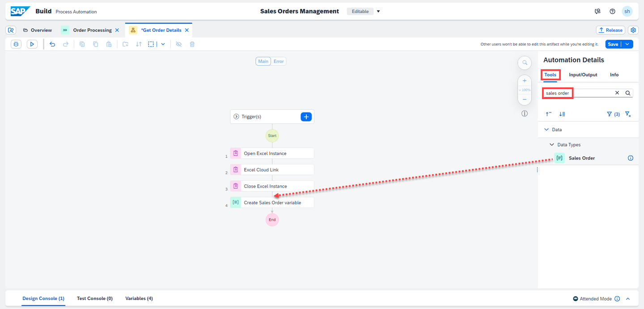
Task: Click the up-down sort arrows toolbar icon
Action: [x=139, y=44]
